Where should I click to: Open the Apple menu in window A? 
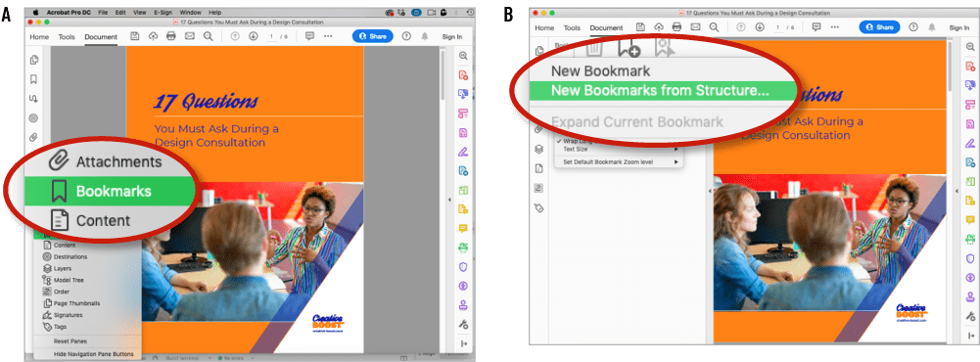(x=36, y=12)
